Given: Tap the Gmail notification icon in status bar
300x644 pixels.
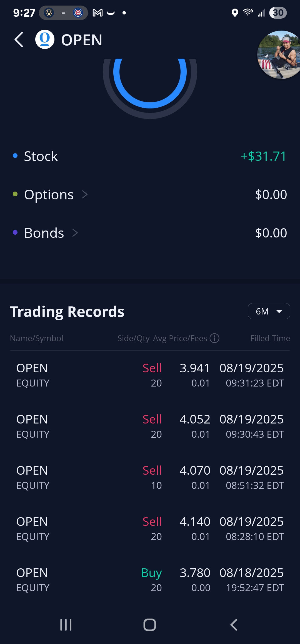Looking at the screenshot, I should point(97,13).
